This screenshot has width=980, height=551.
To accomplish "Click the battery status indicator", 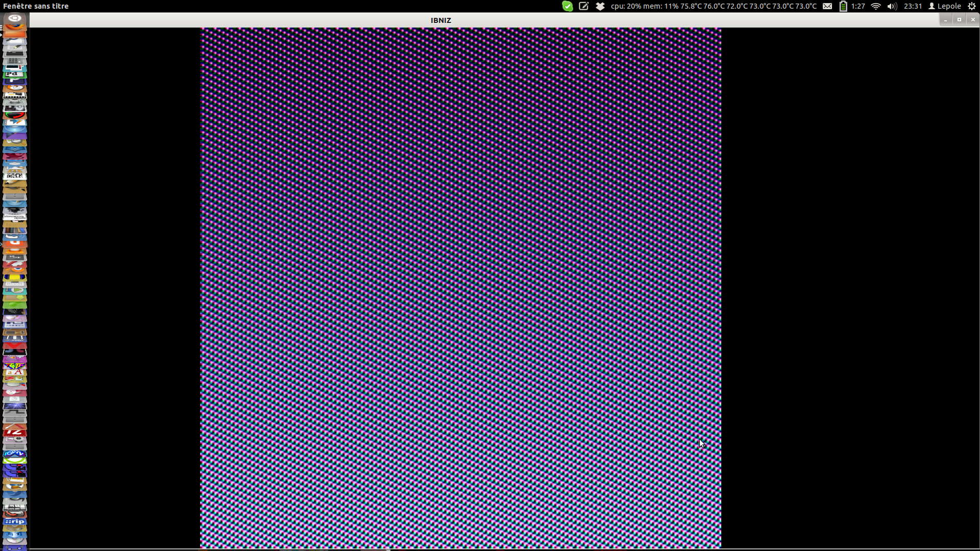I will pyautogui.click(x=843, y=6).
